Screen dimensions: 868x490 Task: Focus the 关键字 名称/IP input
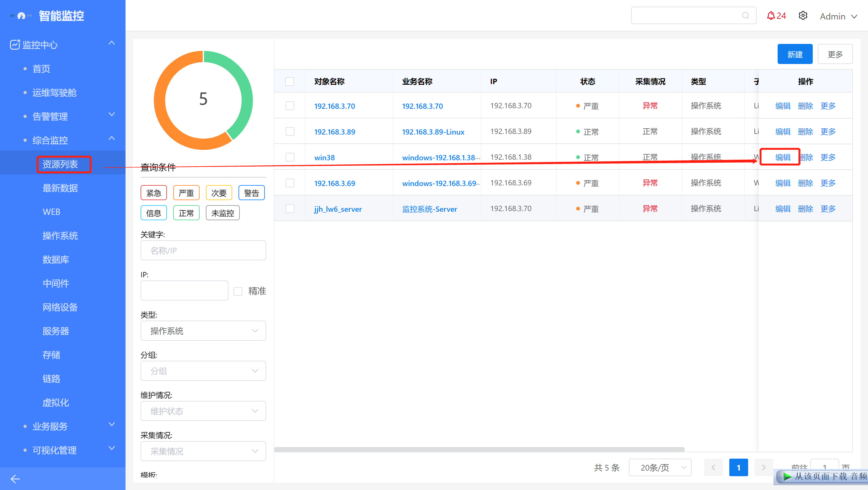point(203,250)
